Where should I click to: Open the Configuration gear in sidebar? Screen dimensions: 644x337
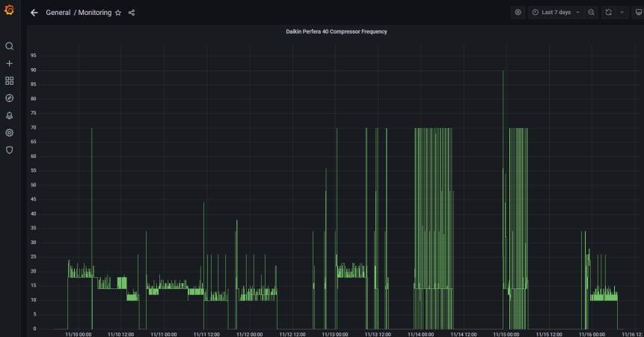point(9,133)
